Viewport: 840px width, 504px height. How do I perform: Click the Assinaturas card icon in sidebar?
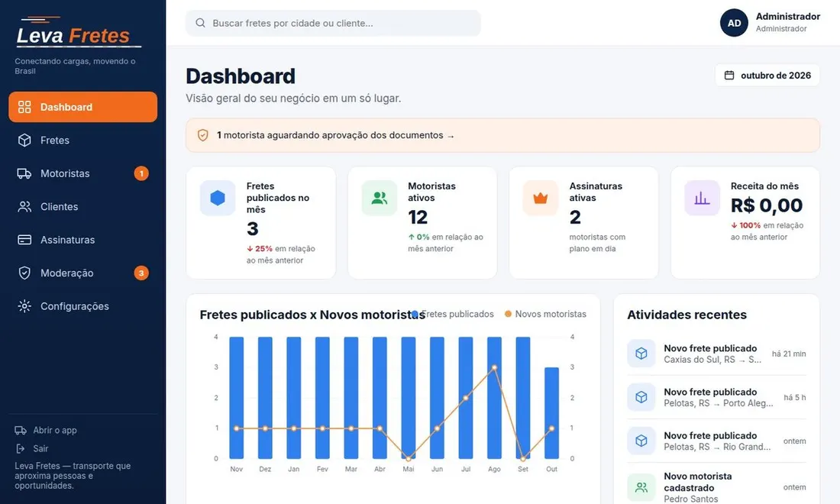24,240
